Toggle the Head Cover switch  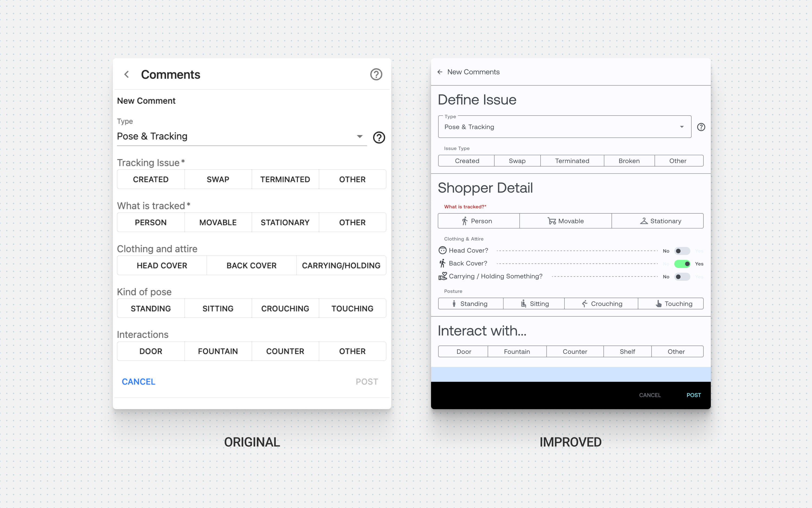click(x=682, y=251)
